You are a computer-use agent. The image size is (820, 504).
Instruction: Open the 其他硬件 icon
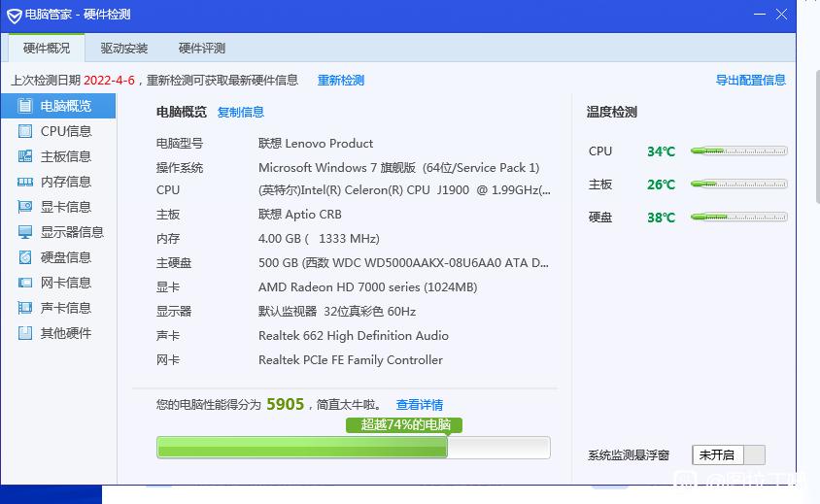(x=24, y=333)
